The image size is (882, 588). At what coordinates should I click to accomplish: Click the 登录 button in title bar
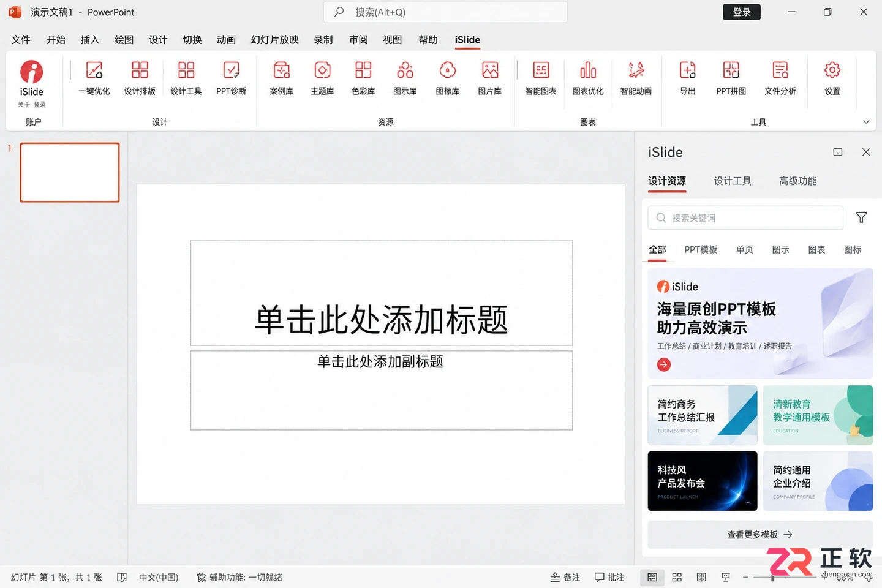(742, 12)
